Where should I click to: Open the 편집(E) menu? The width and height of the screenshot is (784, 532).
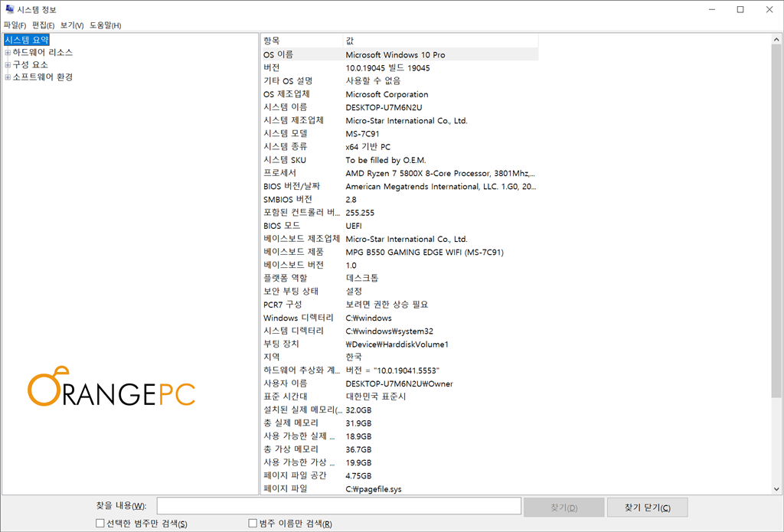(x=43, y=25)
